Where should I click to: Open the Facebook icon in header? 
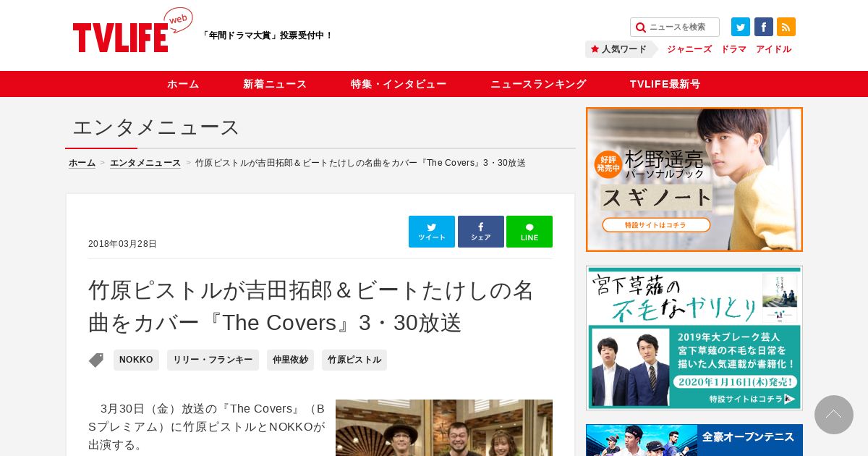tap(764, 27)
